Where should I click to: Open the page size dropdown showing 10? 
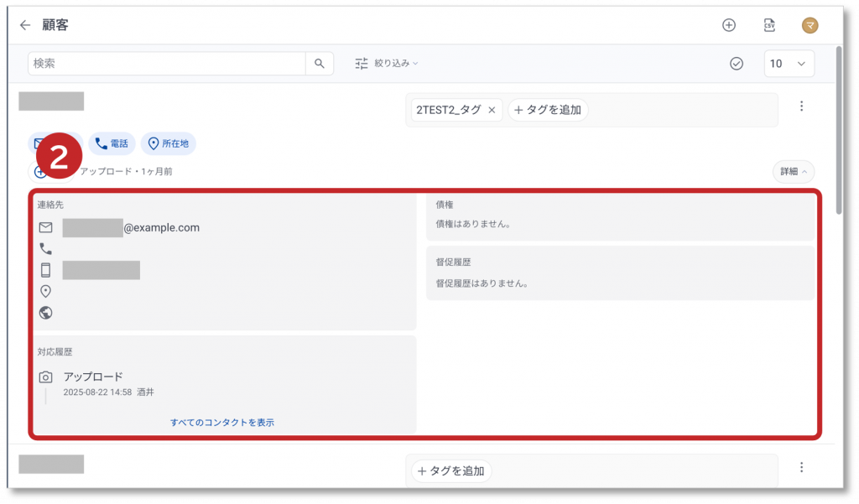pos(789,64)
